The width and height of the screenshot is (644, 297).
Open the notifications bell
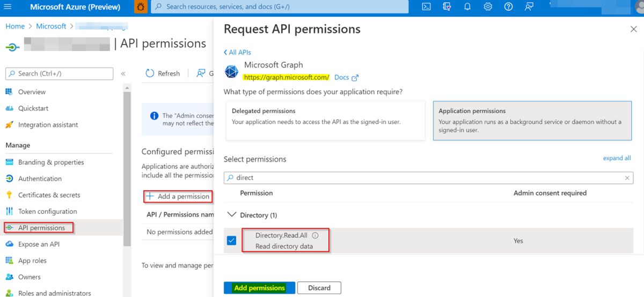click(x=467, y=7)
